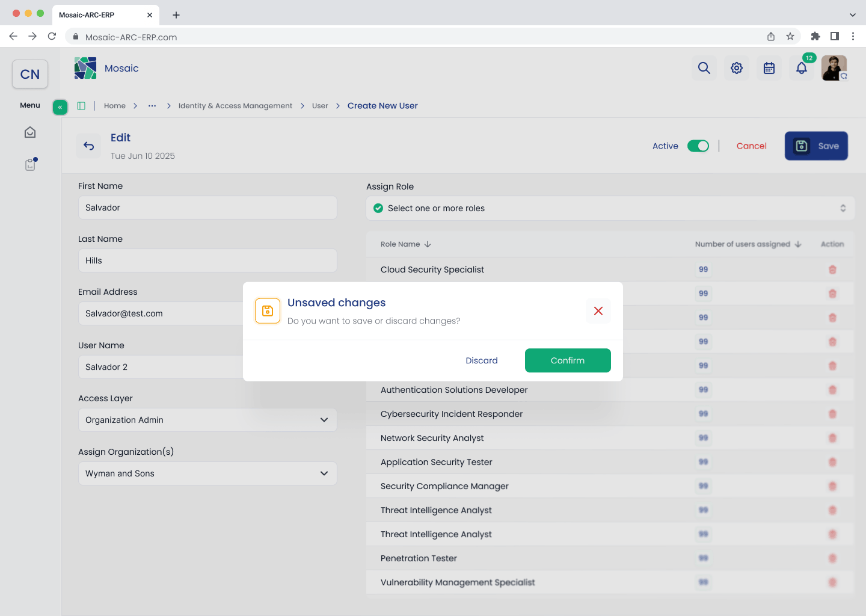Go to User breadcrumb
866x616 pixels.
[320, 106]
